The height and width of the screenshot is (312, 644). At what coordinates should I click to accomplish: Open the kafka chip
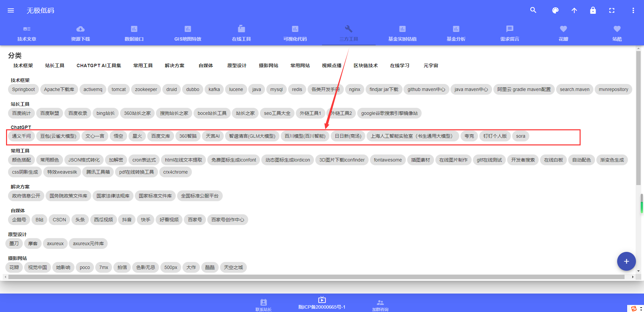tap(214, 89)
